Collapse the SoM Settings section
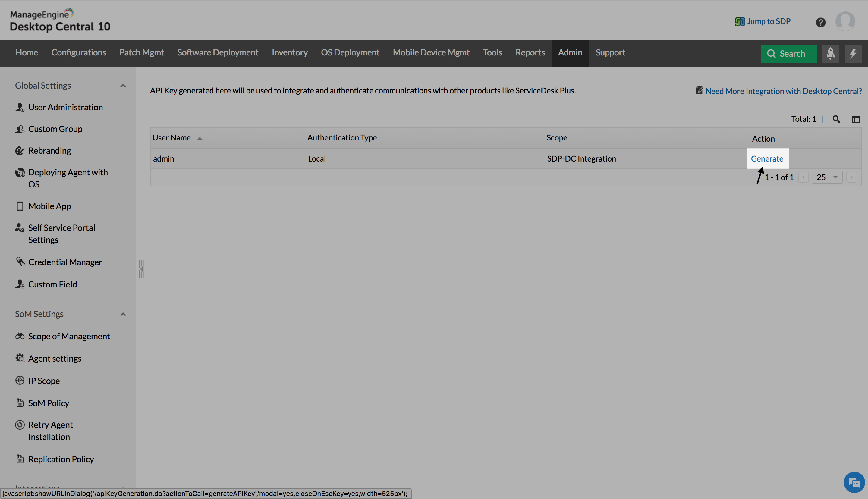 [x=123, y=314]
